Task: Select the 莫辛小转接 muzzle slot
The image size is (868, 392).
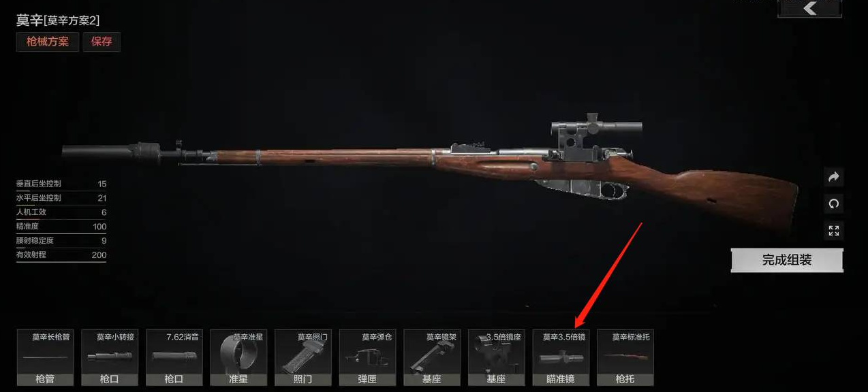Action: [x=110, y=358]
